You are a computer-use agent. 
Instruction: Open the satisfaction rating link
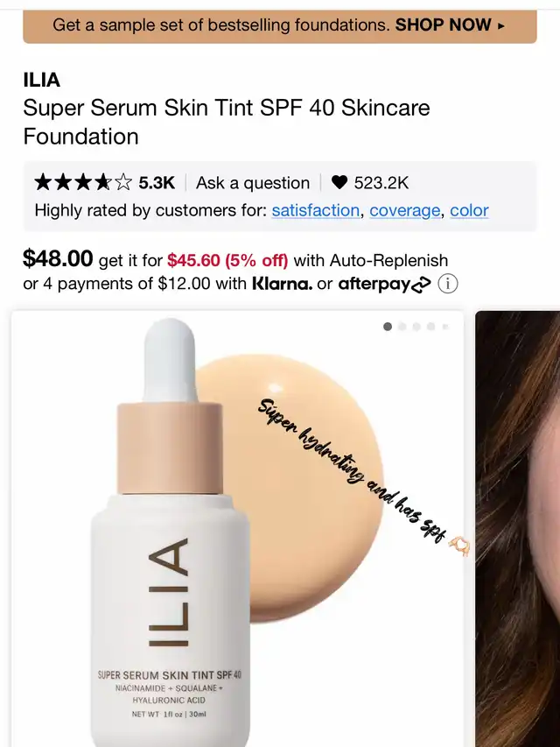coord(315,210)
